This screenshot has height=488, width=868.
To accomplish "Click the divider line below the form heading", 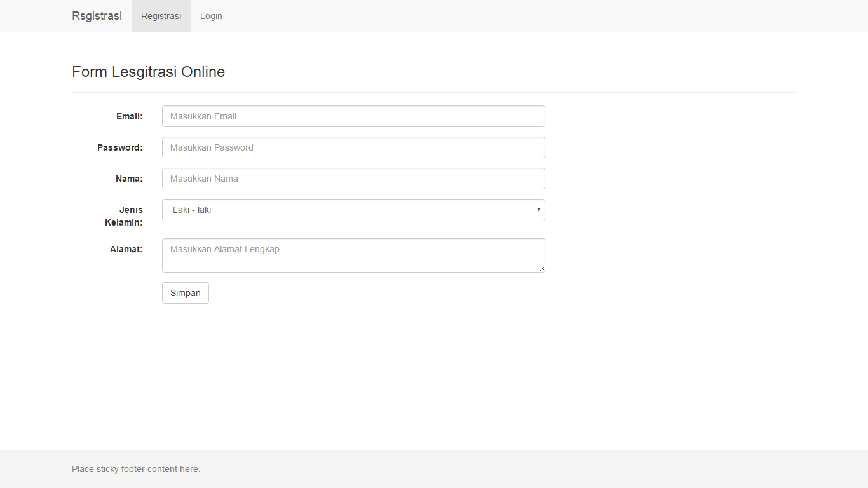I will click(433, 93).
